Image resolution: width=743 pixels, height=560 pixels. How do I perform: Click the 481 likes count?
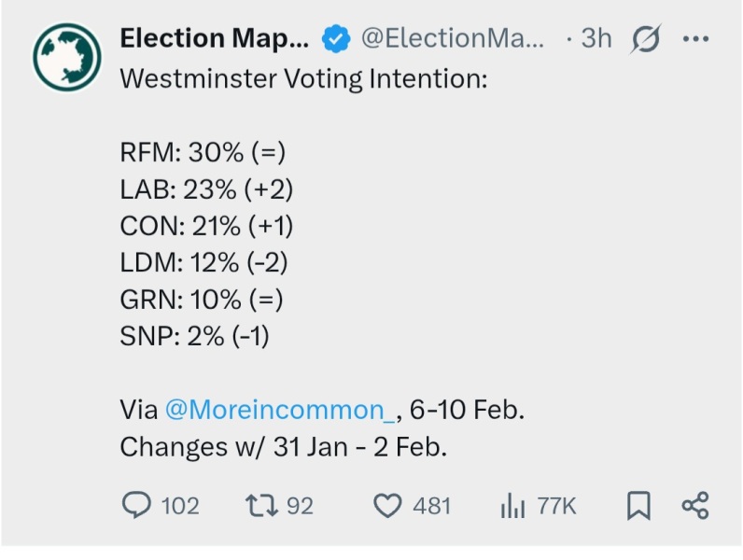point(432,506)
